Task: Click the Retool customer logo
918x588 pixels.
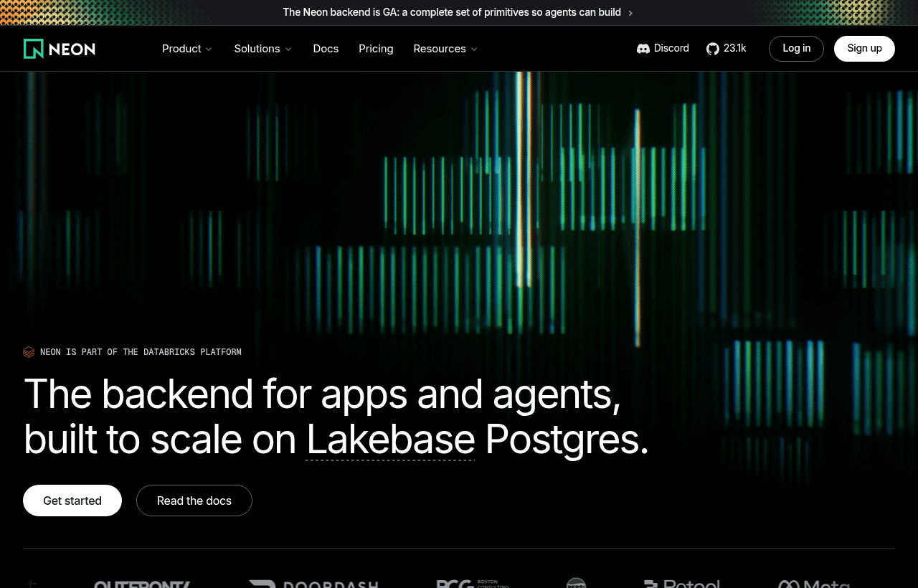Action: pyautogui.click(x=681, y=584)
